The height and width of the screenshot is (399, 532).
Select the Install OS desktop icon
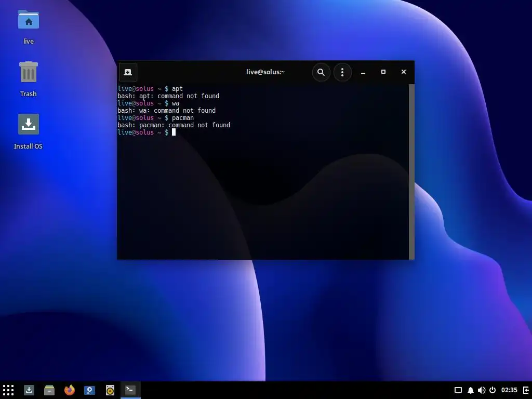(29, 124)
